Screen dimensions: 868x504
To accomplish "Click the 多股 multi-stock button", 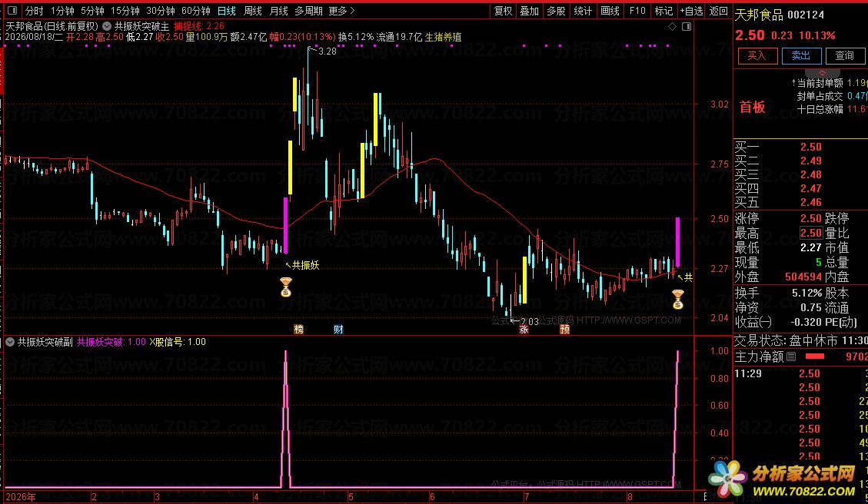I will [556, 11].
